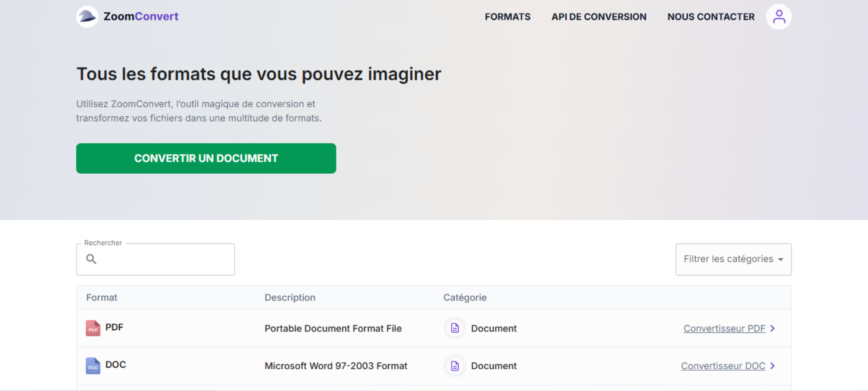The height and width of the screenshot is (391, 868).
Task: Click the Document category icon in DOC row
Action: 455,366
